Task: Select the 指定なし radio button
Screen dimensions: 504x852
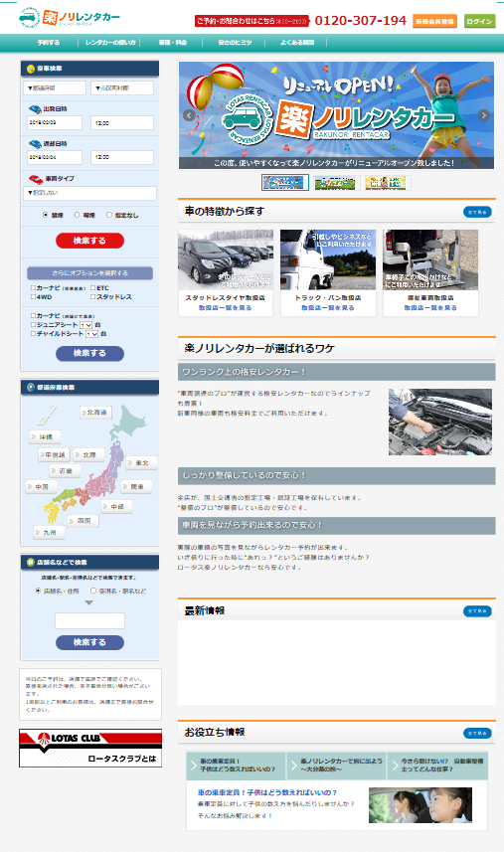Action: (x=109, y=215)
